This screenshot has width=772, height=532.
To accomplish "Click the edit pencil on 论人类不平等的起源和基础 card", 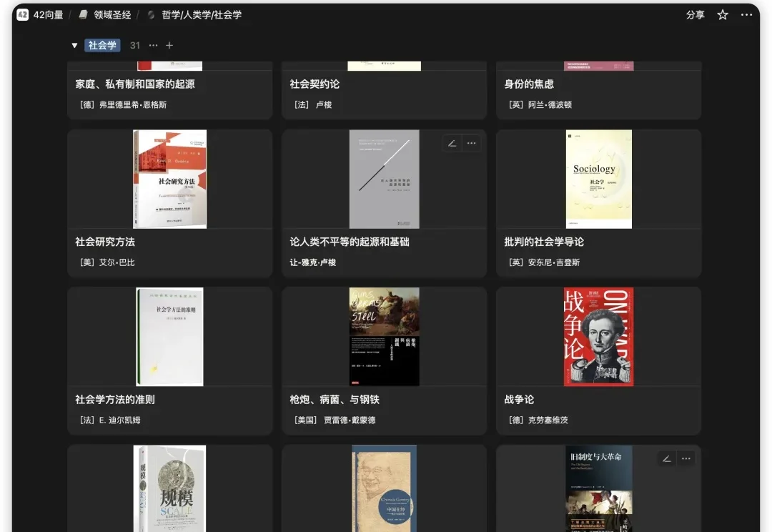I will [452, 143].
